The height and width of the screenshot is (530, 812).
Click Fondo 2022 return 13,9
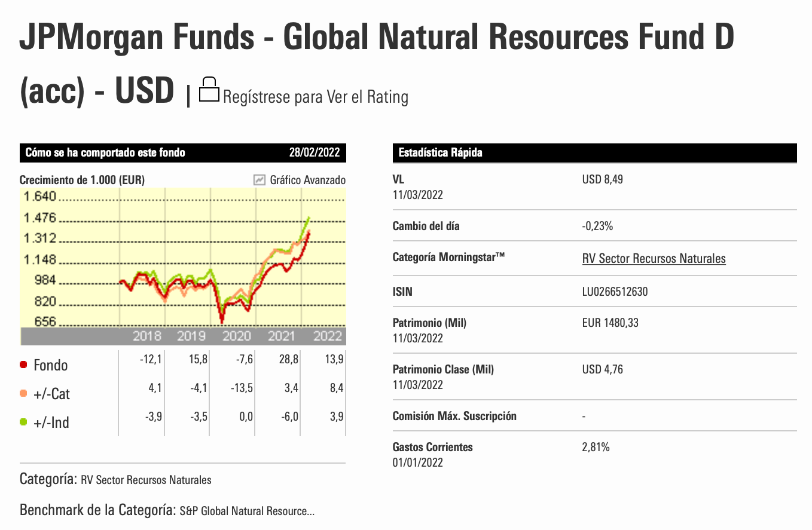pyautogui.click(x=334, y=359)
